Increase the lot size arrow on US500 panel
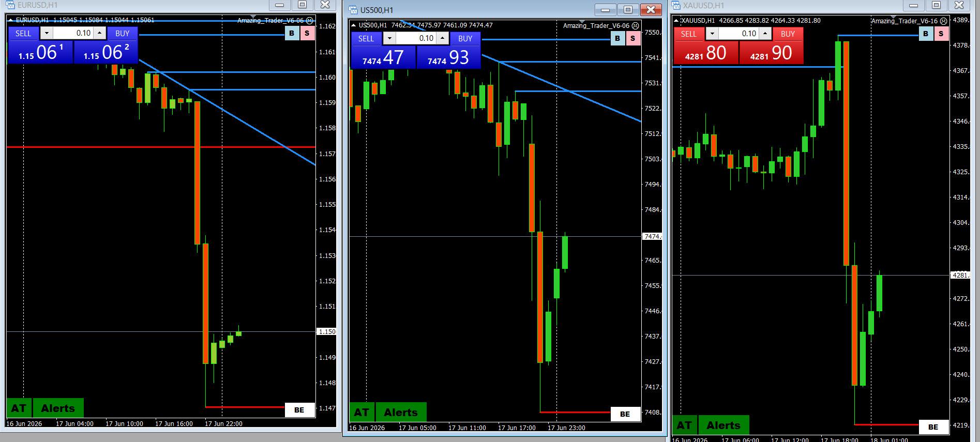The image size is (980, 442). pos(442,38)
